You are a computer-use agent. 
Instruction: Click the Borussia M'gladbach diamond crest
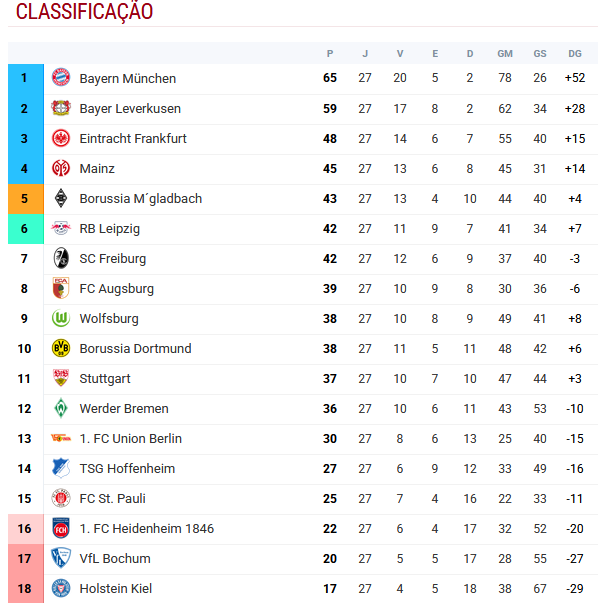click(x=61, y=198)
